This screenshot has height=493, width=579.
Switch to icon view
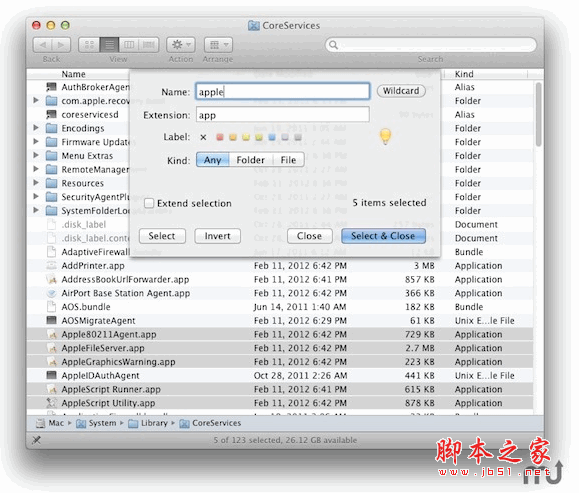[89, 45]
